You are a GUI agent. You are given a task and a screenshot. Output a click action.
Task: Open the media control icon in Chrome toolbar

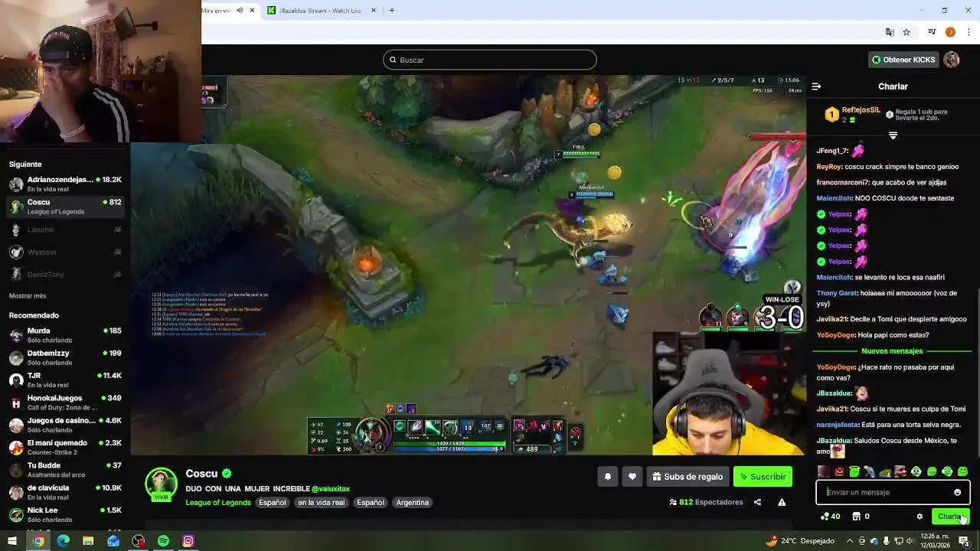click(932, 32)
